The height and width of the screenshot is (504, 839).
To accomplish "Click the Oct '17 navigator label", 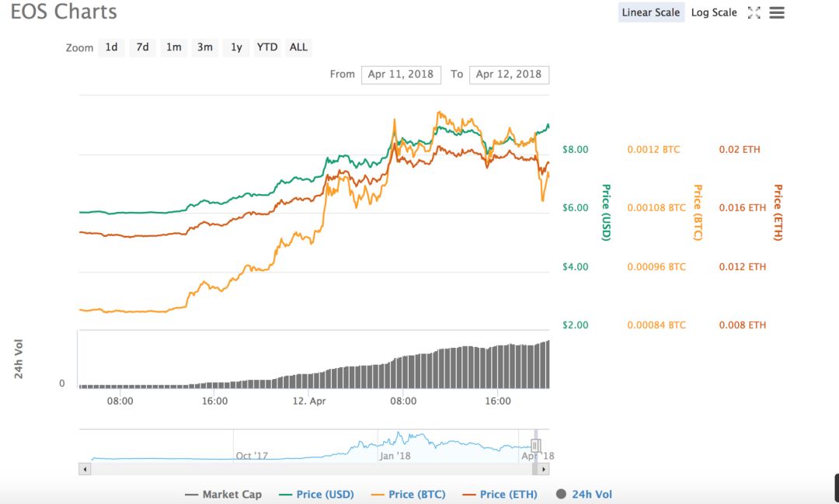I will 252,456.
